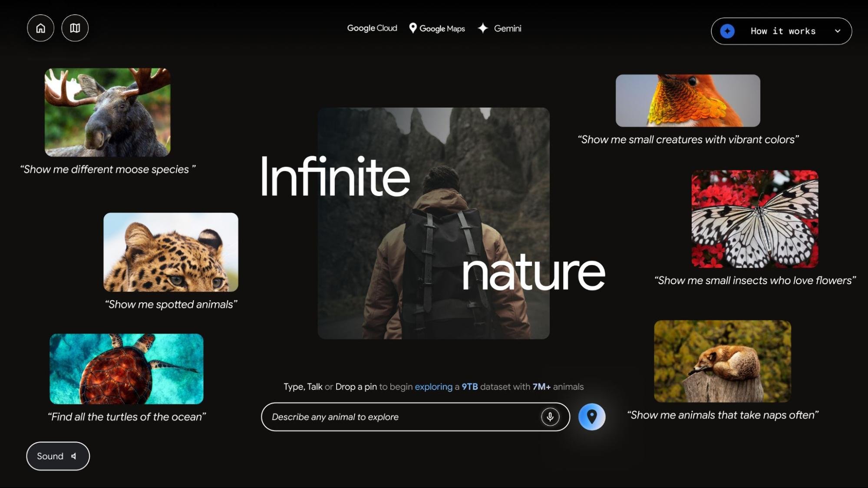Screen dimensions: 868x488
Task: Expand the How it works dropdown
Action: pos(781,30)
